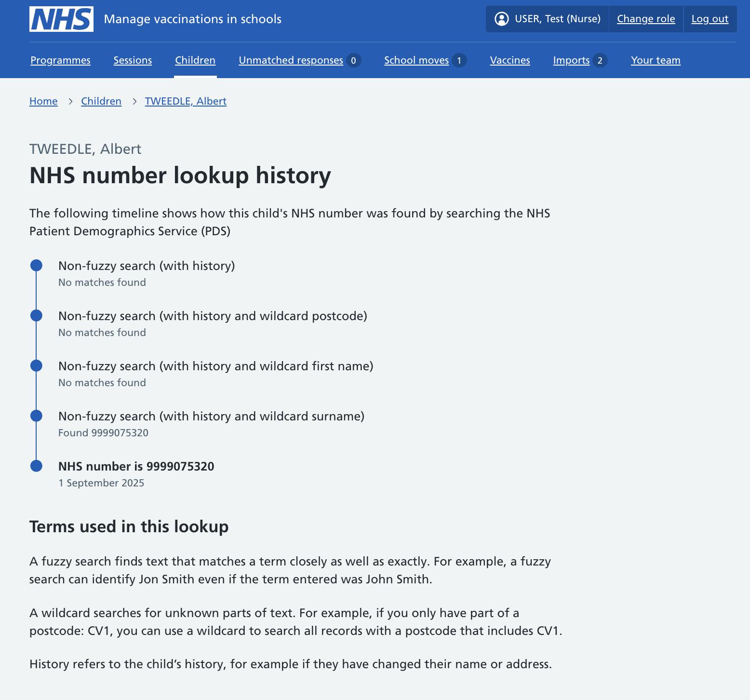Go to Home via breadcrumb

43,101
